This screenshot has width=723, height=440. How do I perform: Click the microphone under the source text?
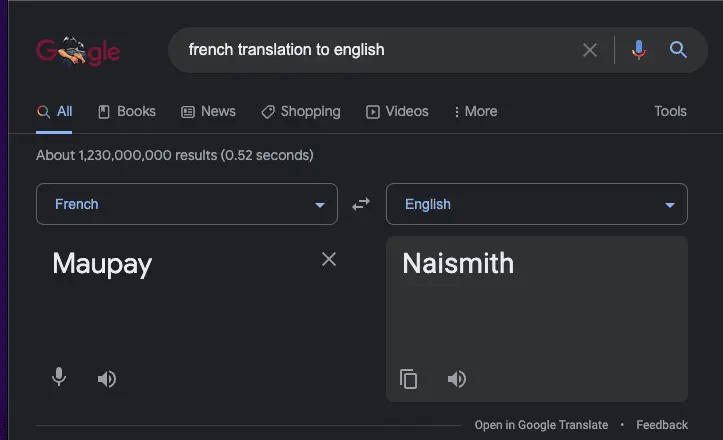click(59, 378)
